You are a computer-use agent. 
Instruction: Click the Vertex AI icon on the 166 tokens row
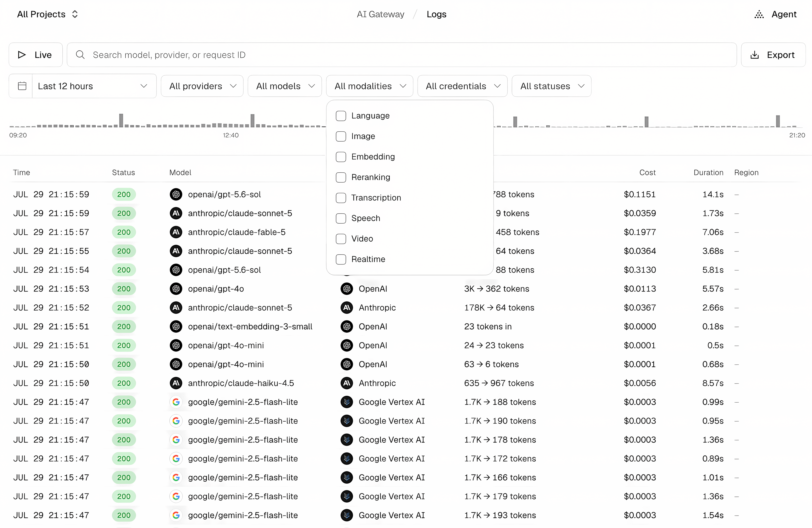[347, 477]
